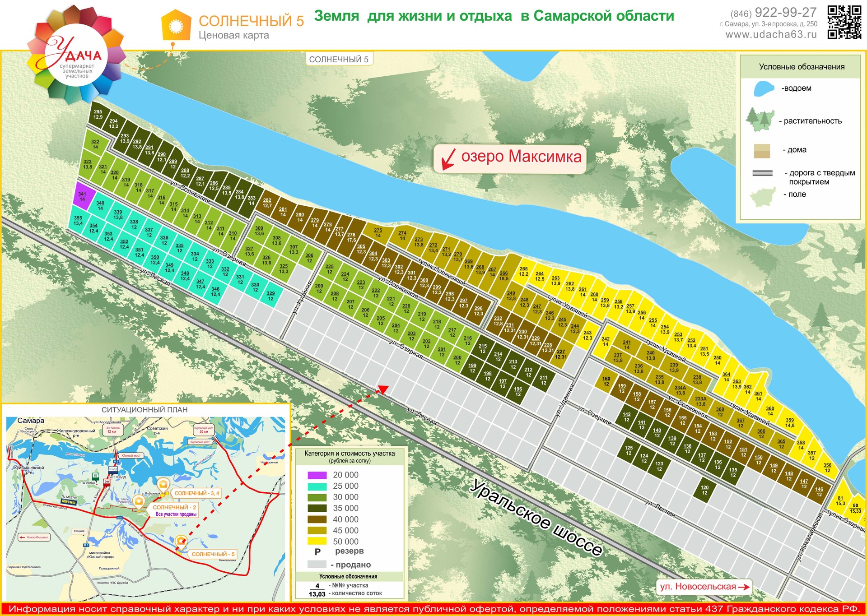Click the Все участки проданы note

(x=176, y=514)
